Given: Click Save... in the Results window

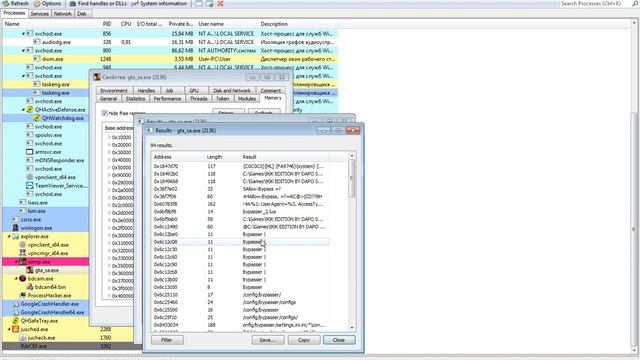Looking at the screenshot, I should pos(268,340).
